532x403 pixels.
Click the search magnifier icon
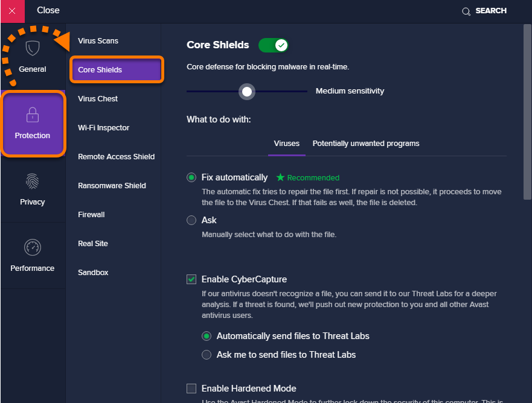click(x=466, y=11)
